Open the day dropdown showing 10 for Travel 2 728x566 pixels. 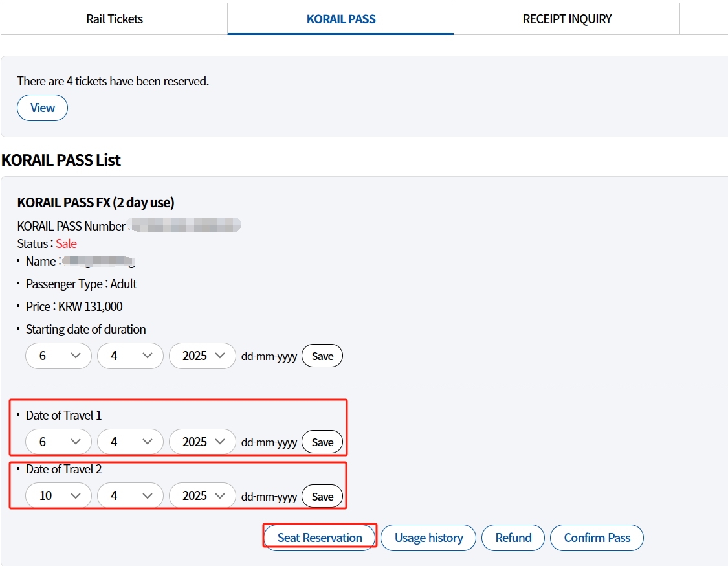58,495
